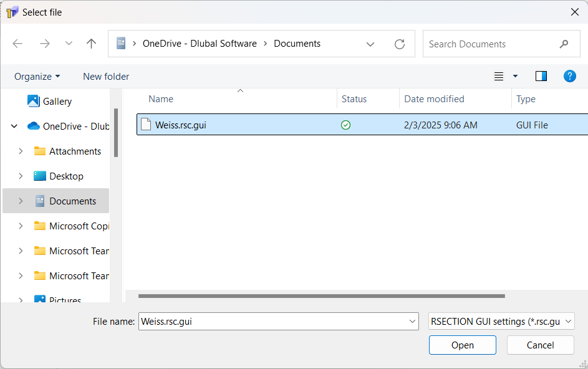Create a new folder via New folder
This screenshot has width=588, height=369.
pos(105,76)
